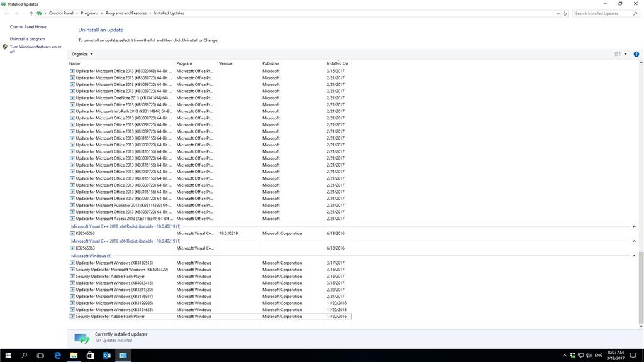Sort by the Name column header
Image resolution: width=644 pixels, height=362 pixels.
click(121, 63)
